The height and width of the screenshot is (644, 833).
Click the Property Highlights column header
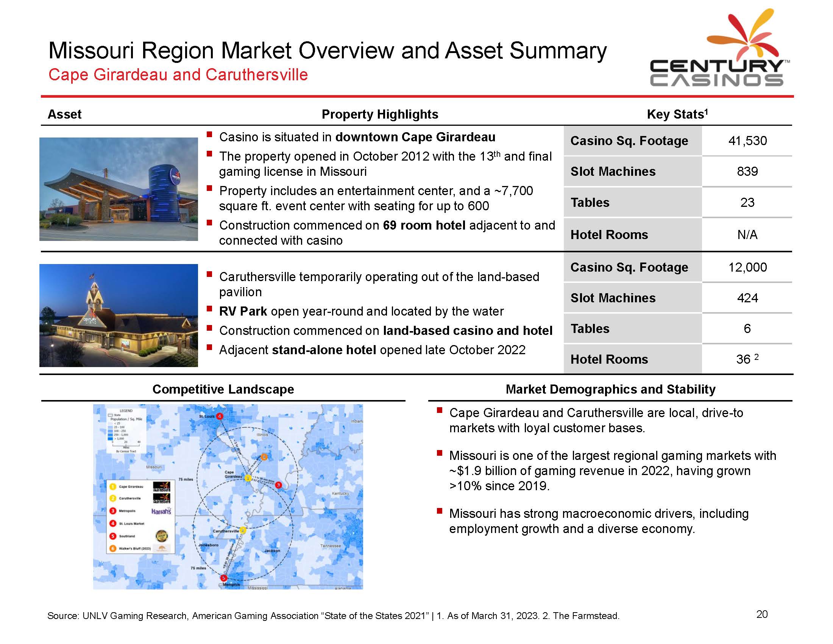380,114
